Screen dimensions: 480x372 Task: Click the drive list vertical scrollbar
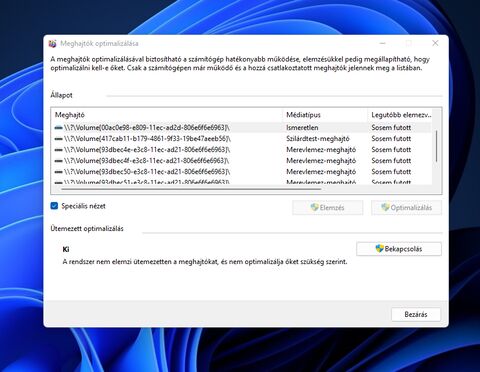tap(437, 147)
